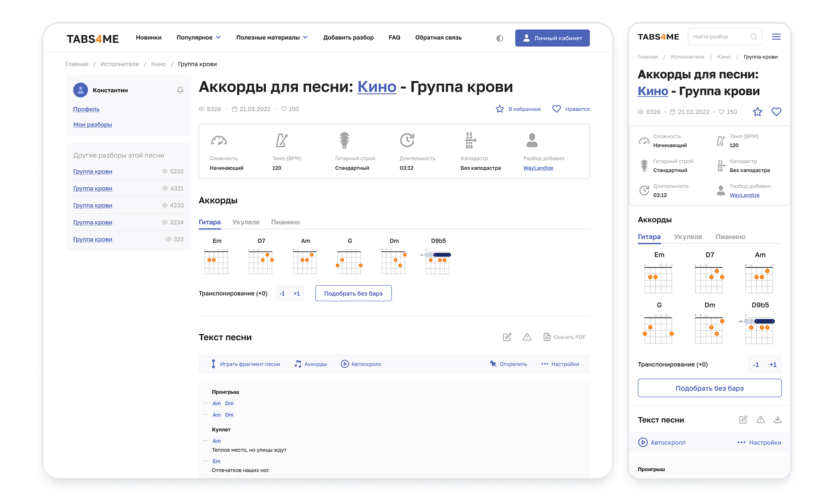Add to favorites star icon in desktop view

(500, 109)
